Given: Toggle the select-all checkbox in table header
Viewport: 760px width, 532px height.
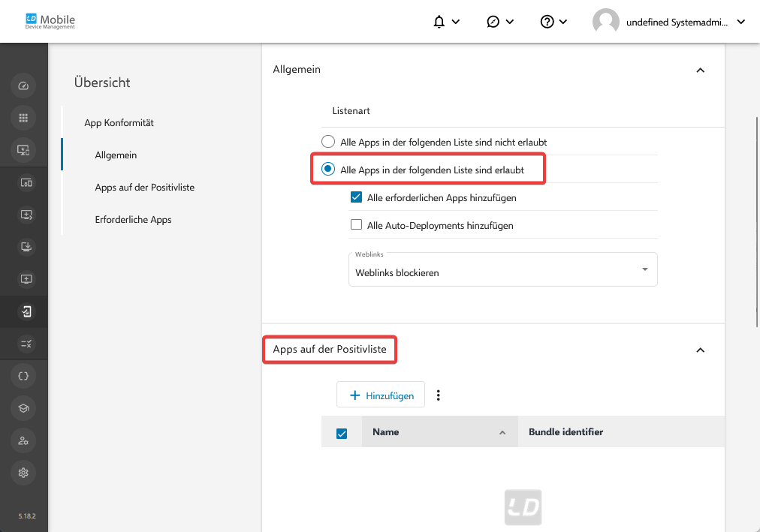Looking at the screenshot, I should pyautogui.click(x=342, y=434).
